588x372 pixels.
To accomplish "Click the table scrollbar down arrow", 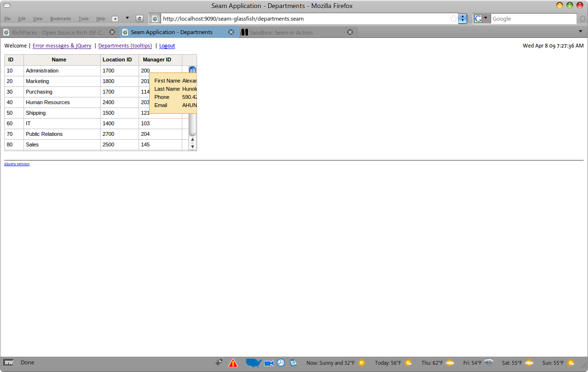I will coord(192,146).
